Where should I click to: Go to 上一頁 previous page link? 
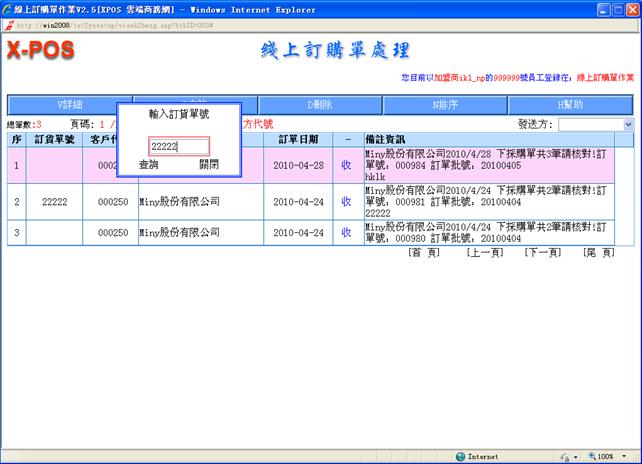point(484,253)
